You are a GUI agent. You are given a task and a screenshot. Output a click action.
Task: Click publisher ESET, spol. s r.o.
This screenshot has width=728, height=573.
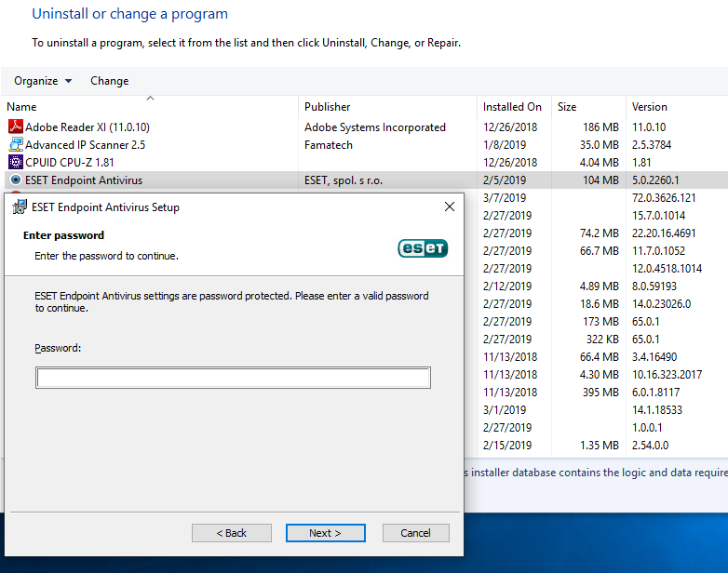click(x=344, y=180)
